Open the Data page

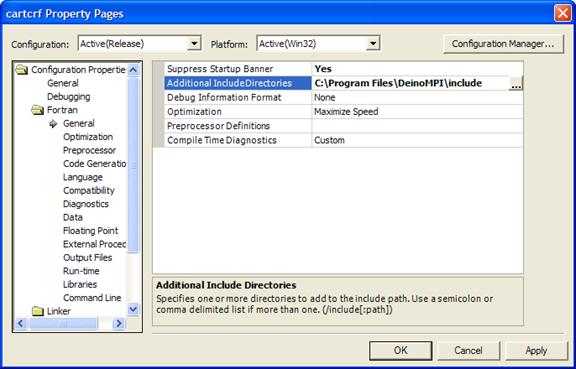click(x=73, y=217)
